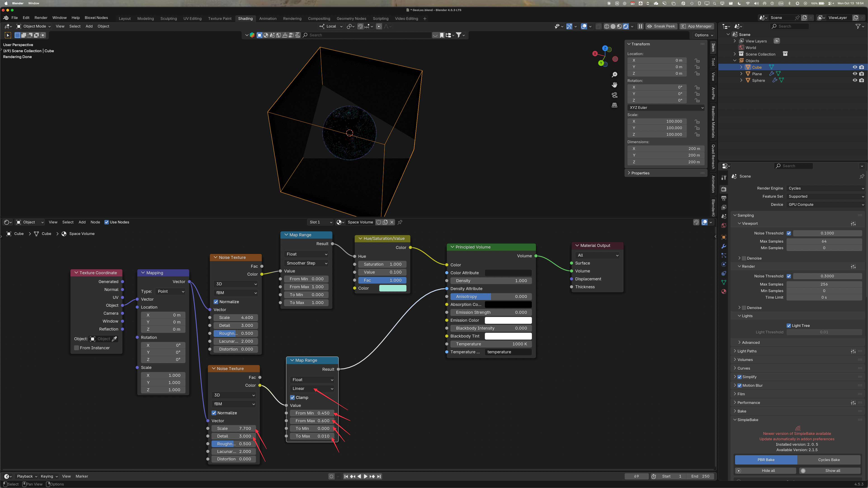868x488 pixels.
Task: Jump to the last frame
Action: [379, 476]
